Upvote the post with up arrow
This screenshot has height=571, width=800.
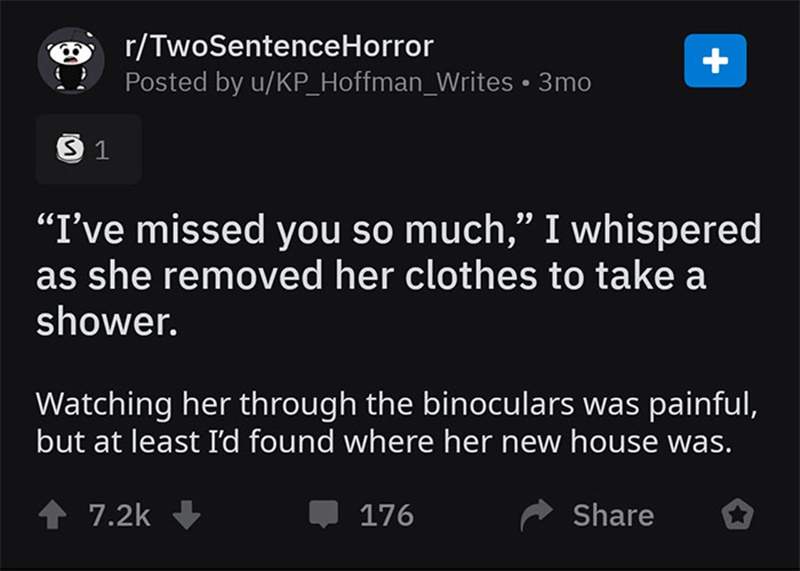coord(53,514)
